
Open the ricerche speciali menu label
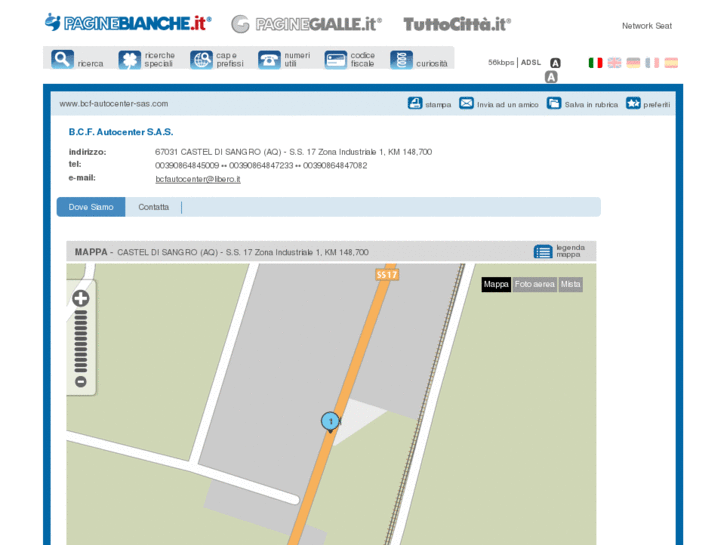point(159,59)
